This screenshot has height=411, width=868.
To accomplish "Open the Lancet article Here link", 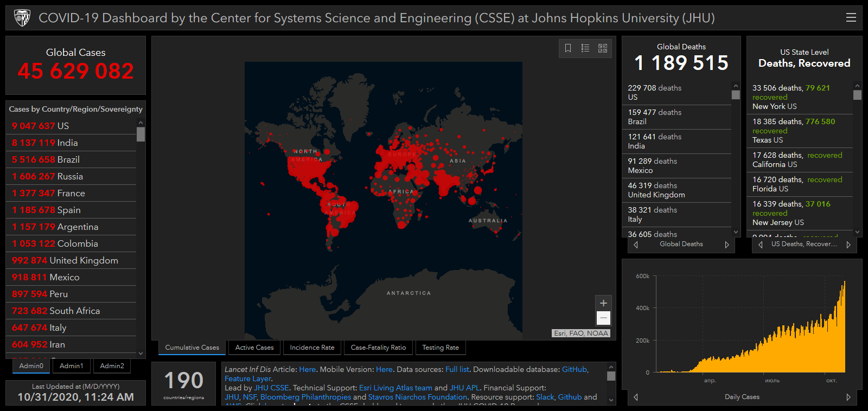I will click(307, 369).
